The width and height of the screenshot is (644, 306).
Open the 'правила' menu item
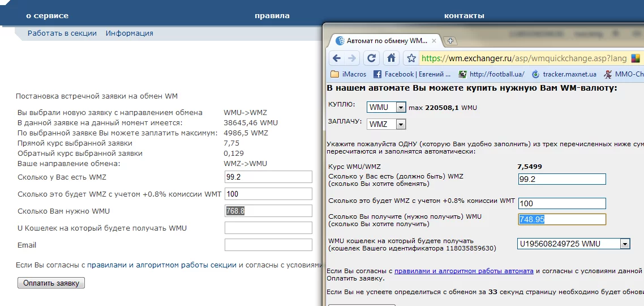click(x=272, y=16)
